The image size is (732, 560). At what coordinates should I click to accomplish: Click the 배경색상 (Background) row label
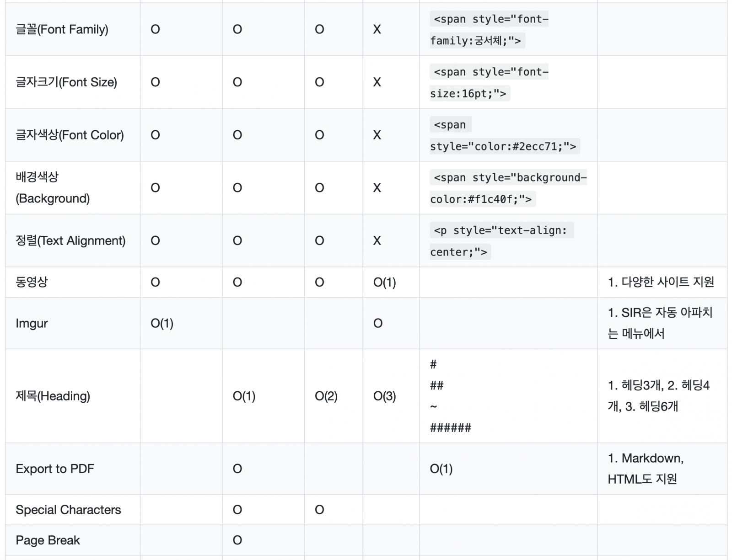(x=53, y=188)
